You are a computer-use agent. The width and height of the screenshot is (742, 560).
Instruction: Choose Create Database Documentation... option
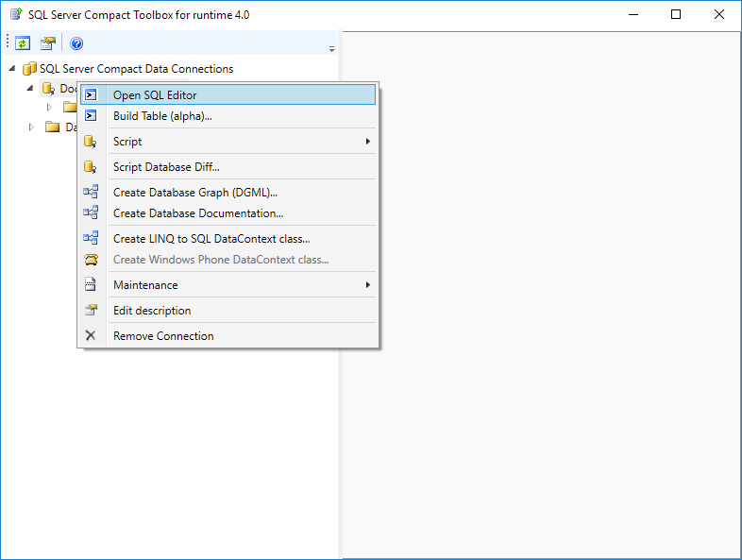198,213
